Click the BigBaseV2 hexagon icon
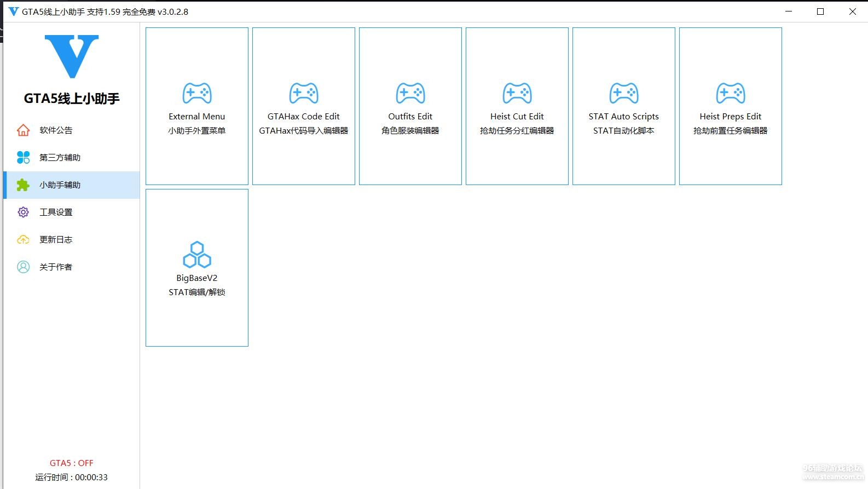This screenshot has height=489, width=868. (197, 255)
